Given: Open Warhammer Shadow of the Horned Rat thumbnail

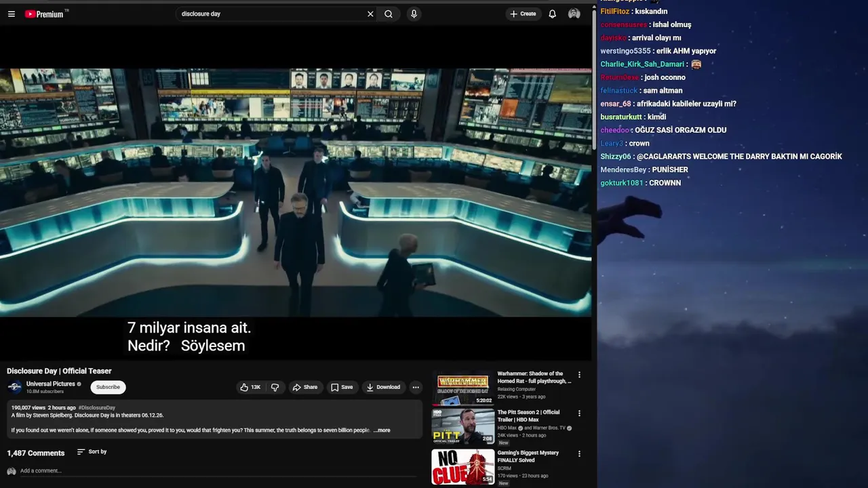Looking at the screenshot, I should [x=463, y=388].
